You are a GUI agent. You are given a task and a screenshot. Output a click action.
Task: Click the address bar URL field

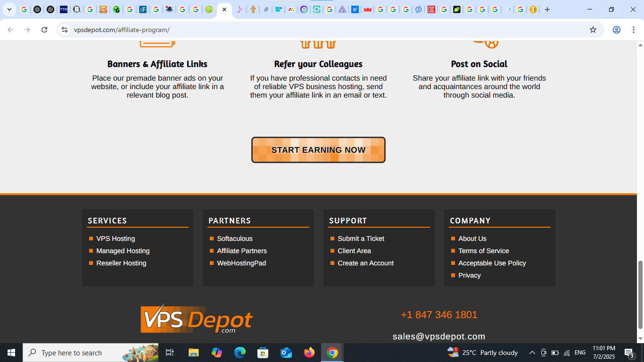click(x=330, y=30)
